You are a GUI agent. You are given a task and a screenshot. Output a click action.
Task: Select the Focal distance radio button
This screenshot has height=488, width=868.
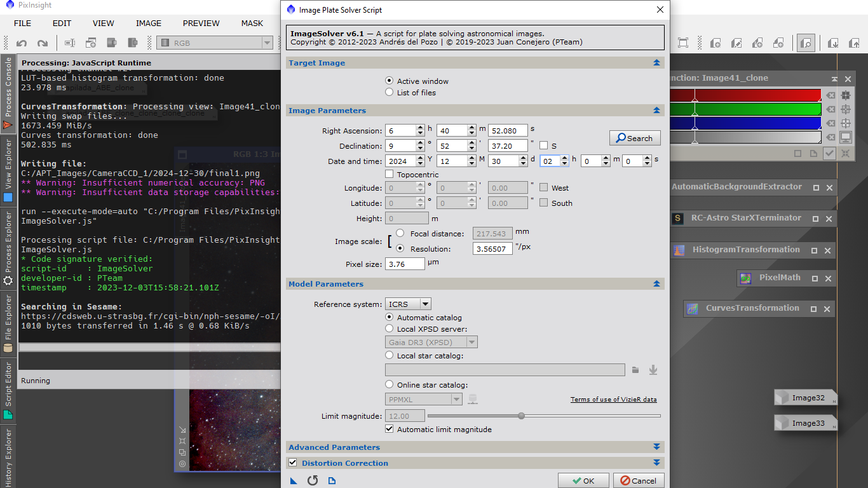tap(400, 233)
